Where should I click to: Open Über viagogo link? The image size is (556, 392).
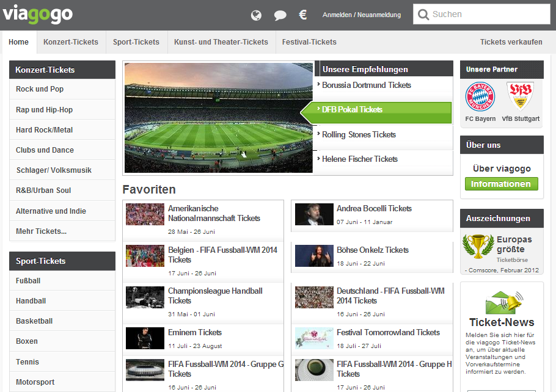tap(502, 169)
